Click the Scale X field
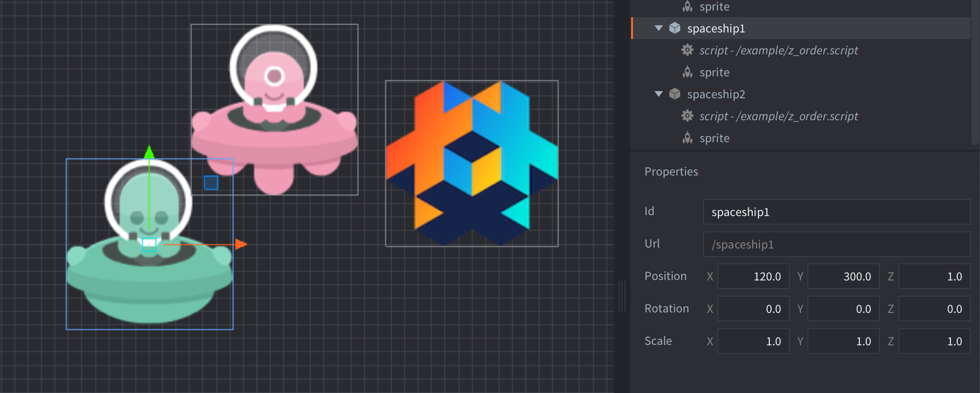Viewport: 980px width, 393px height. pyautogui.click(x=753, y=341)
